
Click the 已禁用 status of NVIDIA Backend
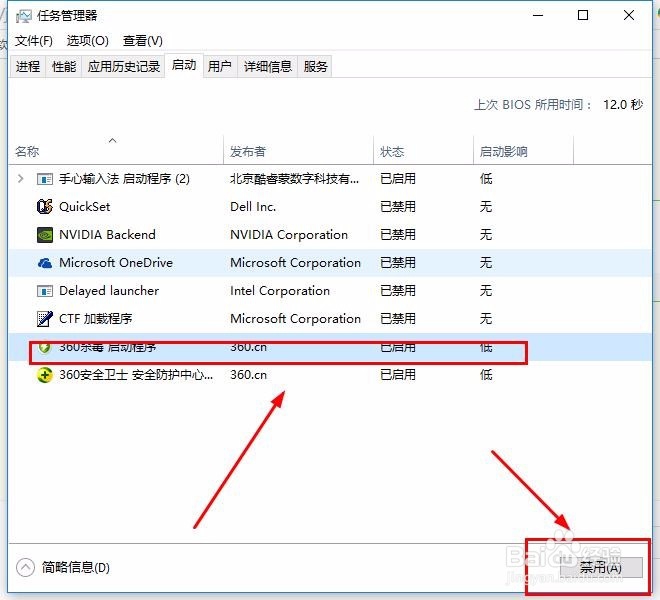pyautogui.click(x=398, y=235)
